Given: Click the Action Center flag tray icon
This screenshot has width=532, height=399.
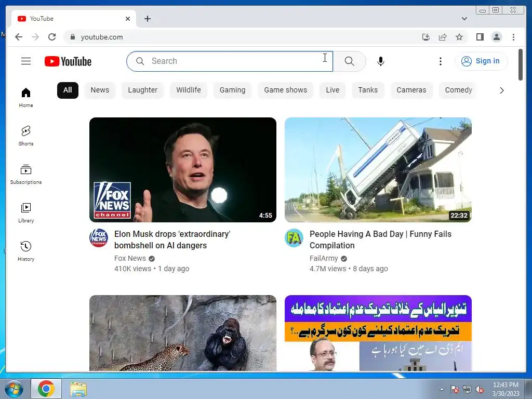Looking at the screenshot, I should click(454, 390).
